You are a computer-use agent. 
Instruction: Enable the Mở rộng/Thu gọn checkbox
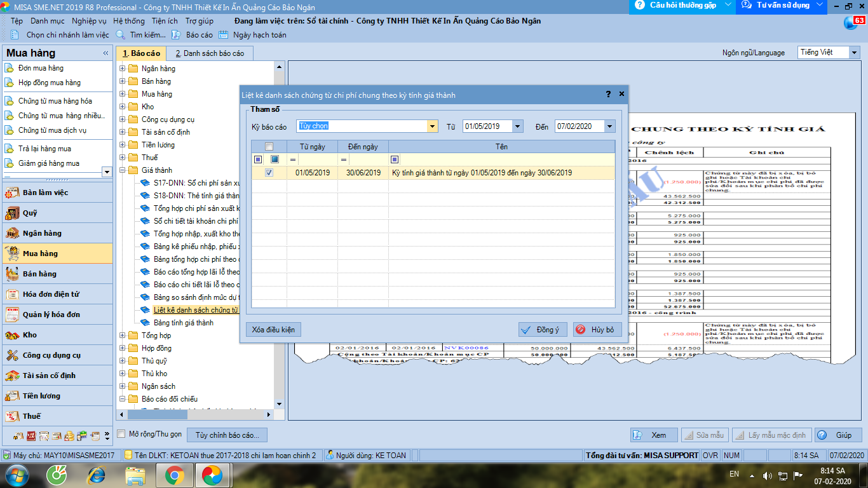click(x=121, y=435)
